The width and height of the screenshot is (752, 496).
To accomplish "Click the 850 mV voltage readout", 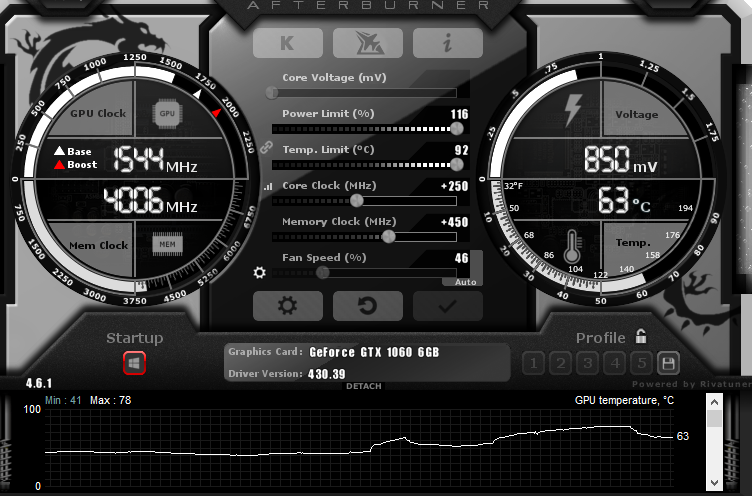I will point(621,159).
